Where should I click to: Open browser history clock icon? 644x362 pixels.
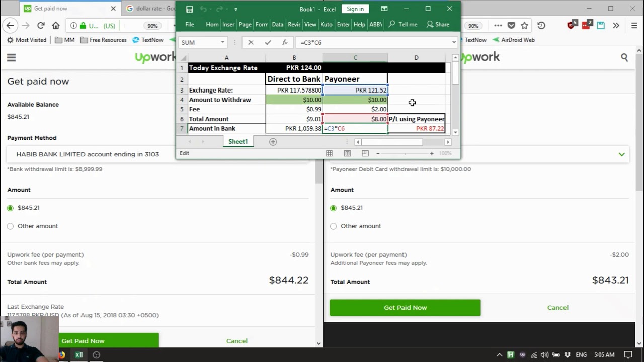pos(541,25)
